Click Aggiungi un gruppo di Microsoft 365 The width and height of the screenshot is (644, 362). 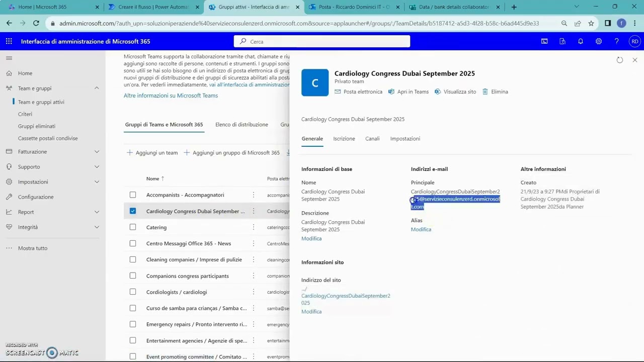[231, 152]
